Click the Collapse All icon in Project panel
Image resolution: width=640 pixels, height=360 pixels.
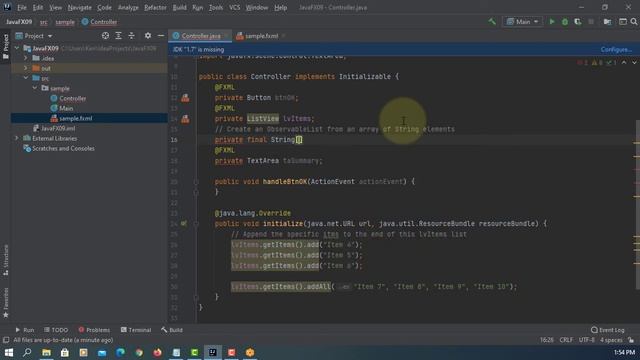131,36
